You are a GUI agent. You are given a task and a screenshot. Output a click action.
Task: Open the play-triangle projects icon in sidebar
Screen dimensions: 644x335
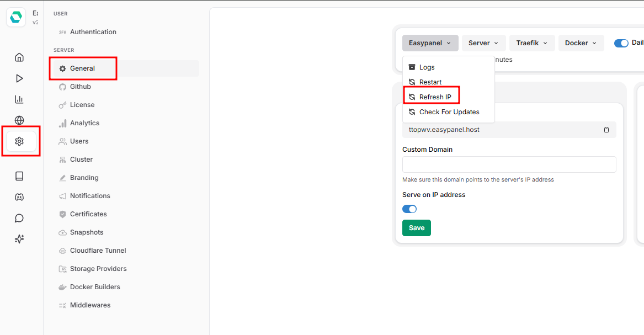coord(19,78)
